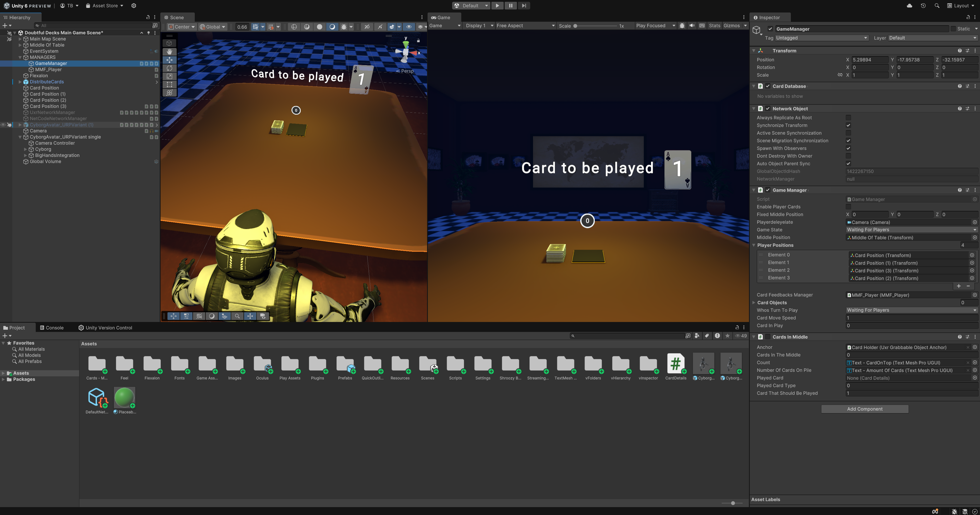Click the Add Component button

pos(864,409)
